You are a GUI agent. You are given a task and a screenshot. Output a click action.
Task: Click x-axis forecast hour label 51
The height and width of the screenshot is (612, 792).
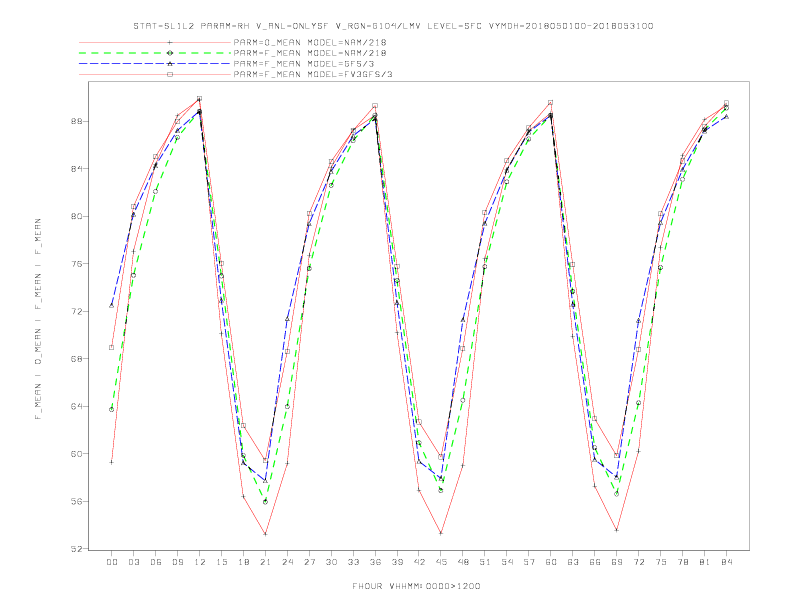pos(485,562)
